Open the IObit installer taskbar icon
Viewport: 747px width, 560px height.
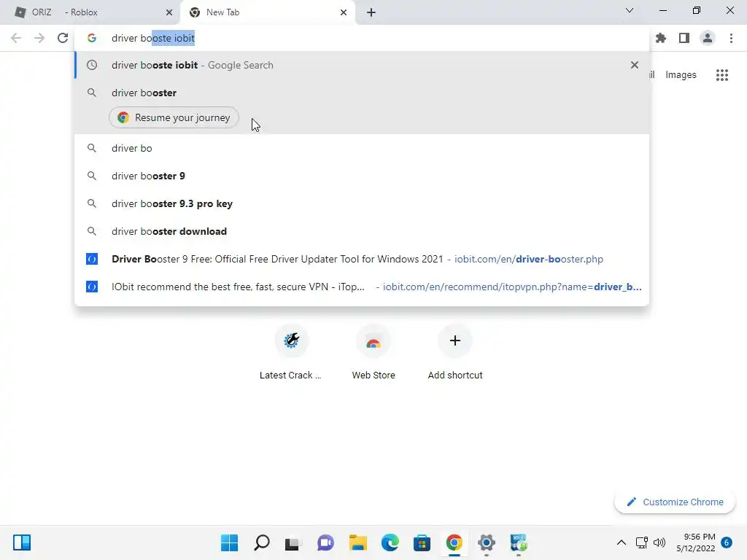pos(519,542)
